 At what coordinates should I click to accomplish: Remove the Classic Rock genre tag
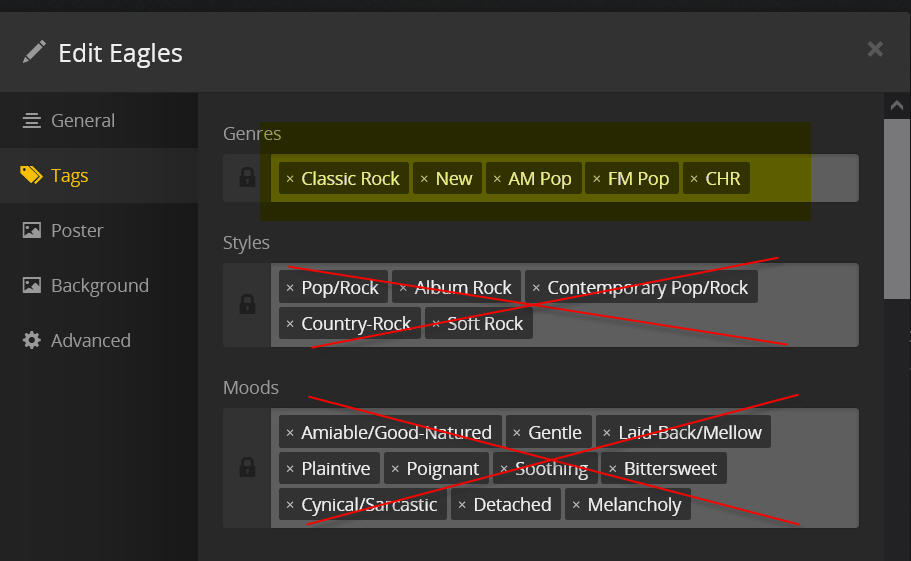[x=290, y=179]
